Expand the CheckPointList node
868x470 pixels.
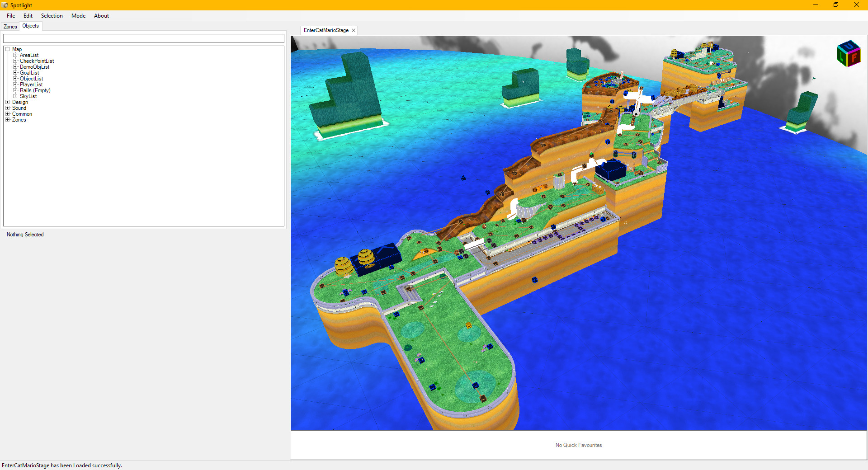(x=15, y=61)
